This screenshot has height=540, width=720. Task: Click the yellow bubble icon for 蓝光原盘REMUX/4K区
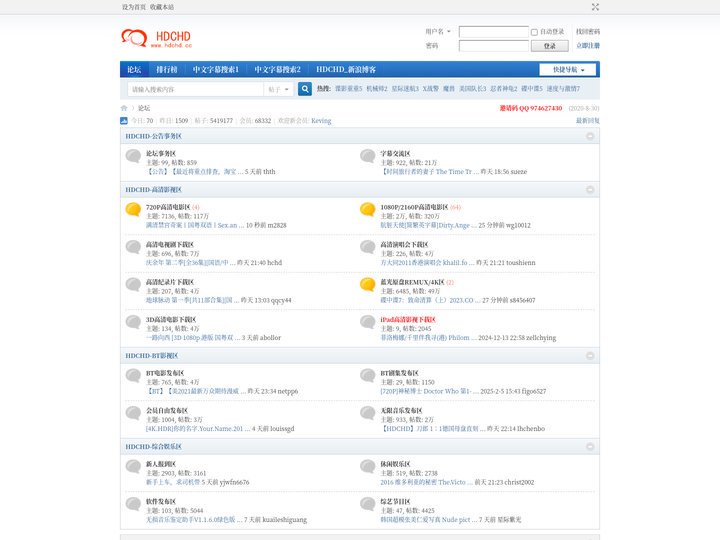tap(367, 285)
